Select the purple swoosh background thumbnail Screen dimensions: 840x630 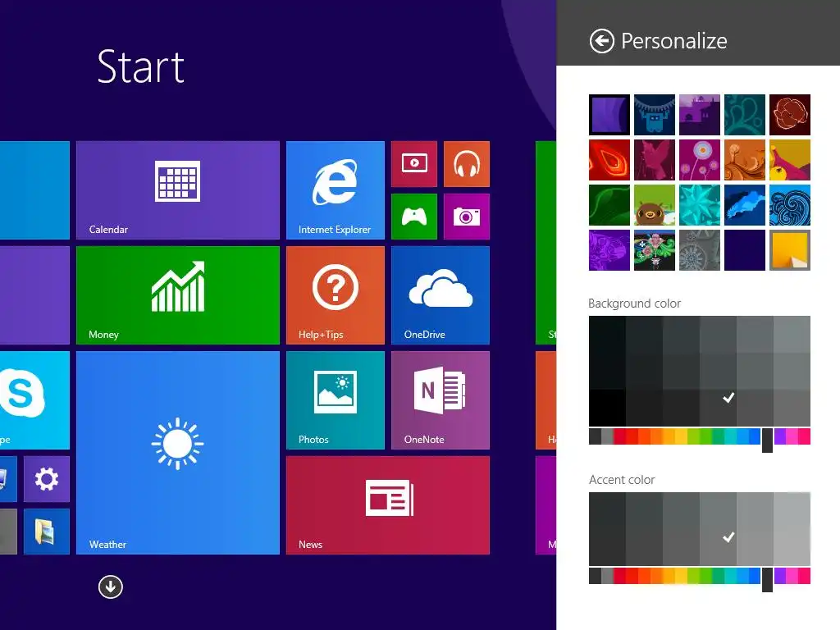[x=609, y=115]
